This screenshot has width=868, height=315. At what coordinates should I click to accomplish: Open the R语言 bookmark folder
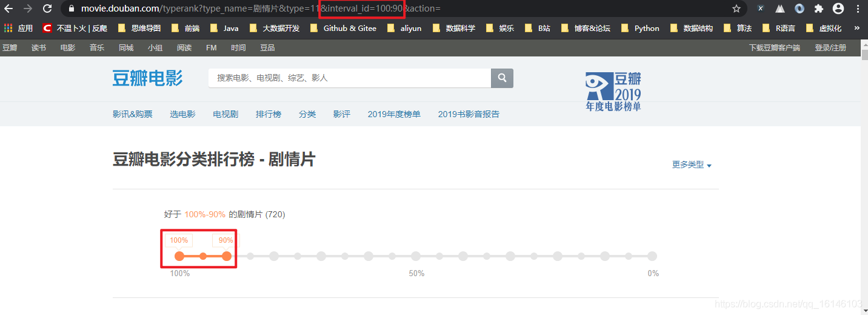pos(778,28)
